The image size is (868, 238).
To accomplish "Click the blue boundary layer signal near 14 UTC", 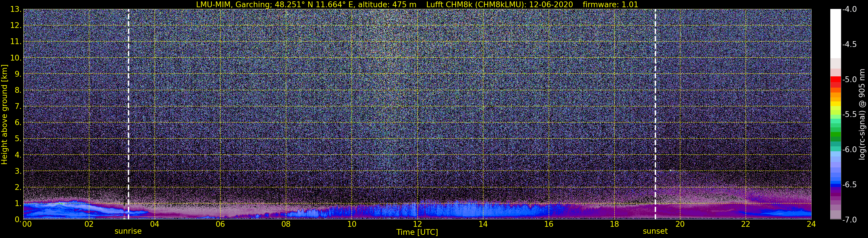I will [x=483, y=211].
